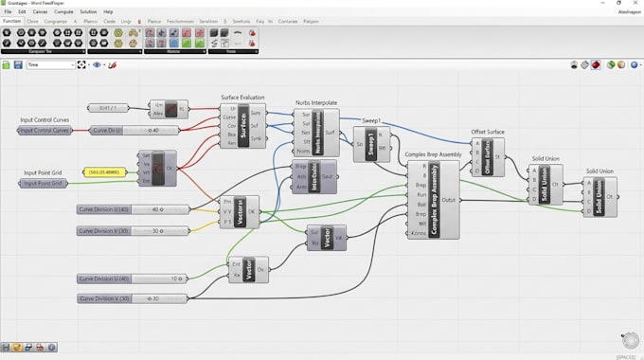Select the Sweep1 component
The width and height of the screenshot is (644, 360).
pyautogui.click(x=371, y=144)
